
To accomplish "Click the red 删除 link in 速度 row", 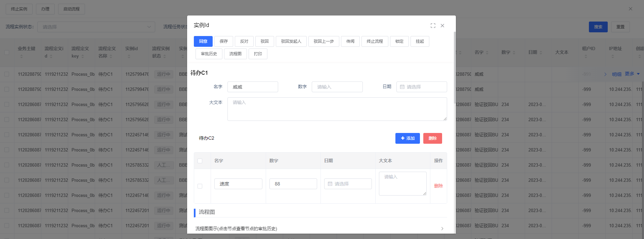I will point(438,186).
